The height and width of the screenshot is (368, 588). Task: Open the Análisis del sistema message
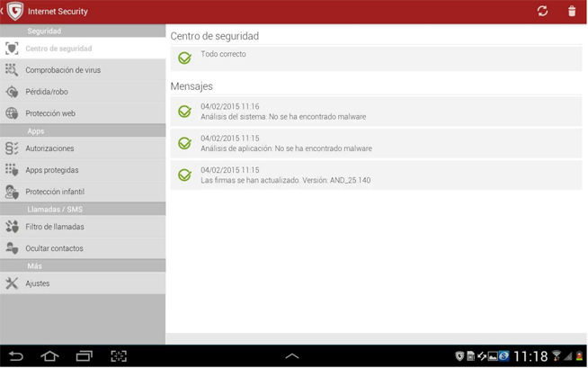376,112
